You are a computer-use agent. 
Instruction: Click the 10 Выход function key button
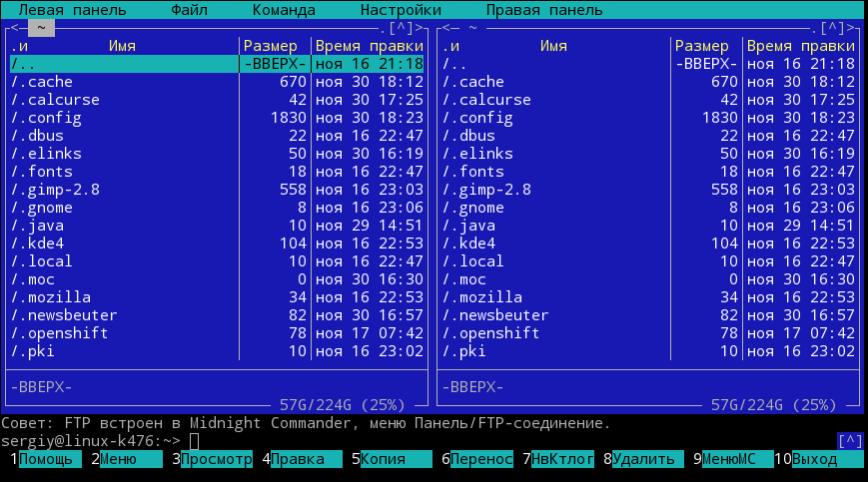pyautogui.click(x=819, y=459)
